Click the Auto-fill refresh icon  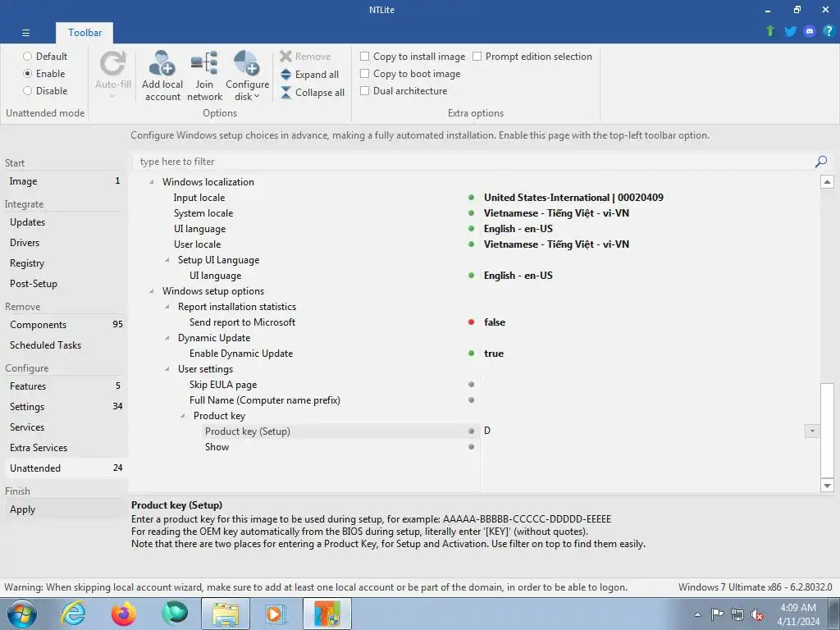(x=113, y=63)
